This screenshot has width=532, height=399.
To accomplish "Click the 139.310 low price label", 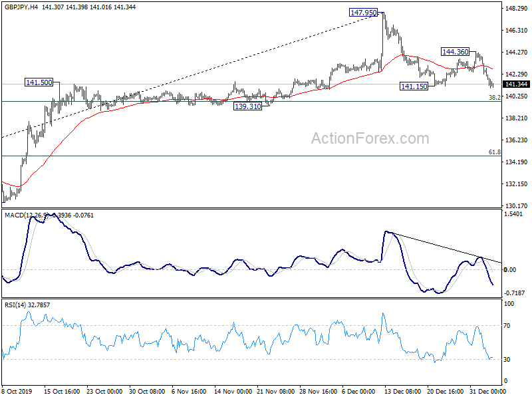I will pos(247,106).
